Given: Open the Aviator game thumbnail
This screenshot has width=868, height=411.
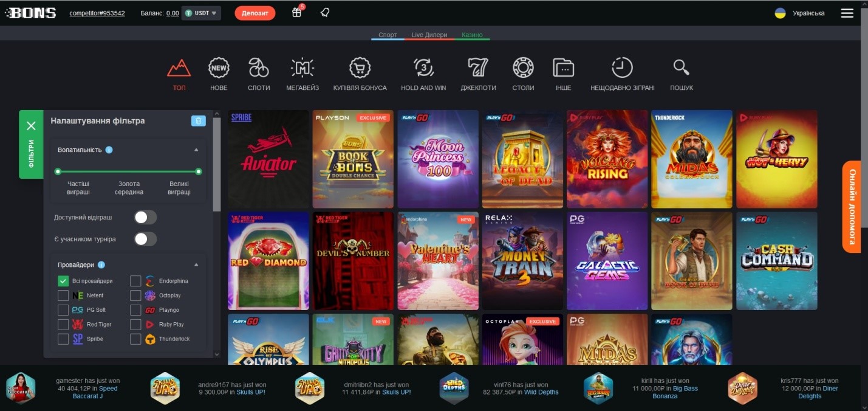Looking at the screenshot, I should (x=268, y=159).
